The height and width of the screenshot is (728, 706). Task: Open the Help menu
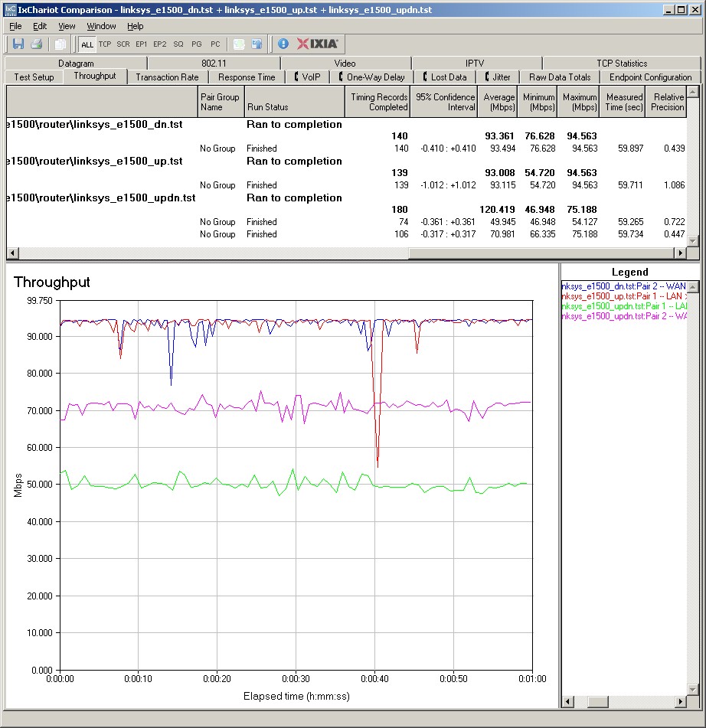tap(136, 26)
